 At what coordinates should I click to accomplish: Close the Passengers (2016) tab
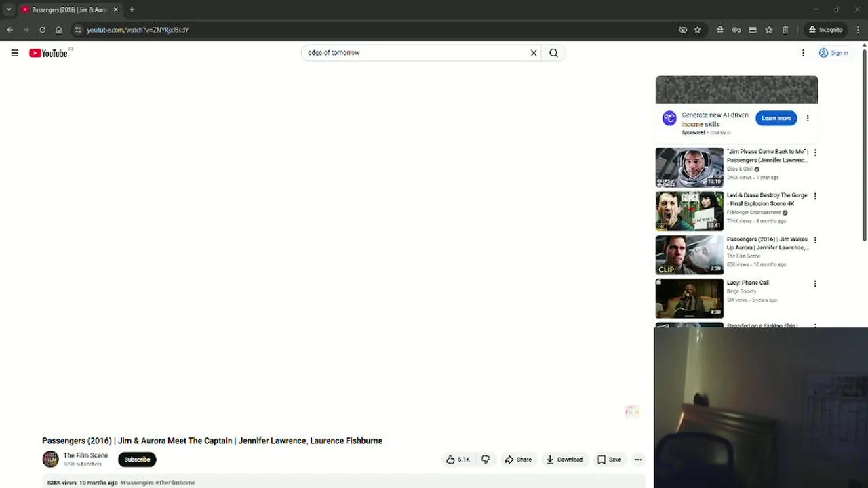pos(115,9)
